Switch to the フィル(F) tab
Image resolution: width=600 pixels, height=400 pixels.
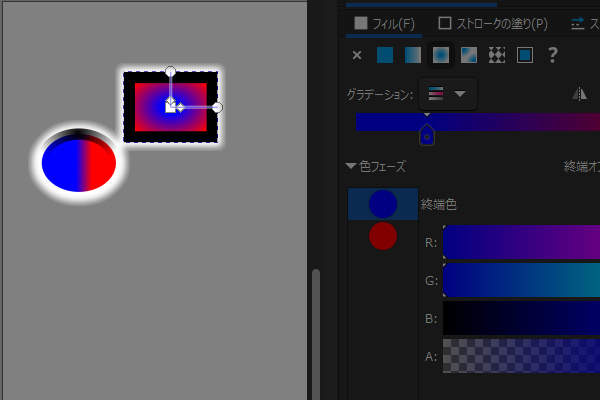pyautogui.click(x=384, y=24)
